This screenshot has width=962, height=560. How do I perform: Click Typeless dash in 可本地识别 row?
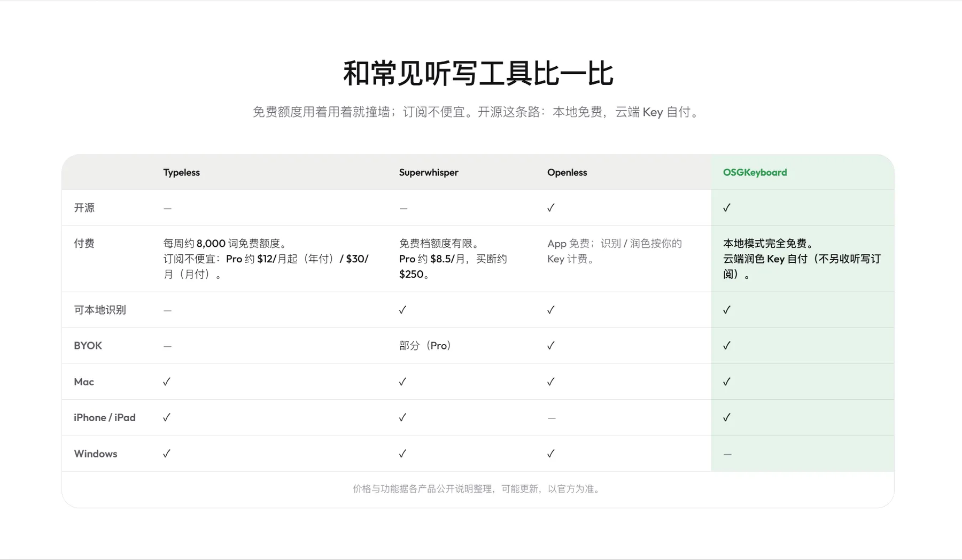click(x=167, y=310)
